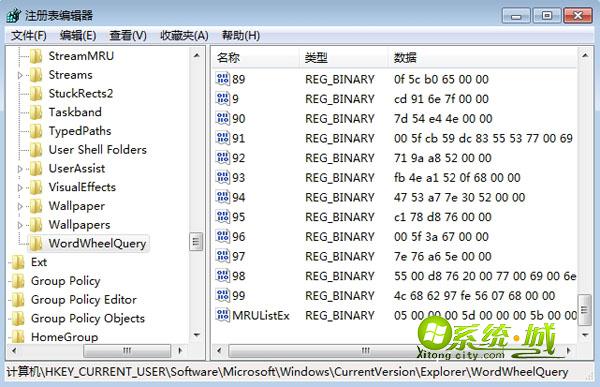Click the binary value icon for entry 97

pos(222,256)
